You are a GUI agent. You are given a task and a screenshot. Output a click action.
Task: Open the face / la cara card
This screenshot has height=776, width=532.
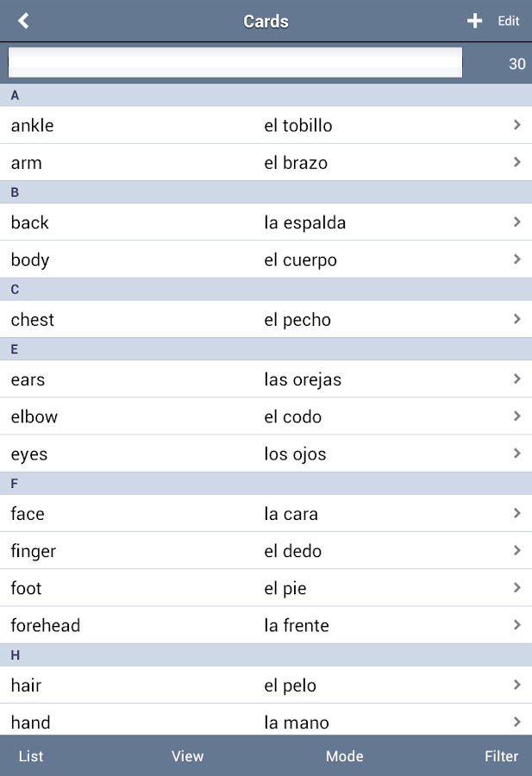coord(266,514)
